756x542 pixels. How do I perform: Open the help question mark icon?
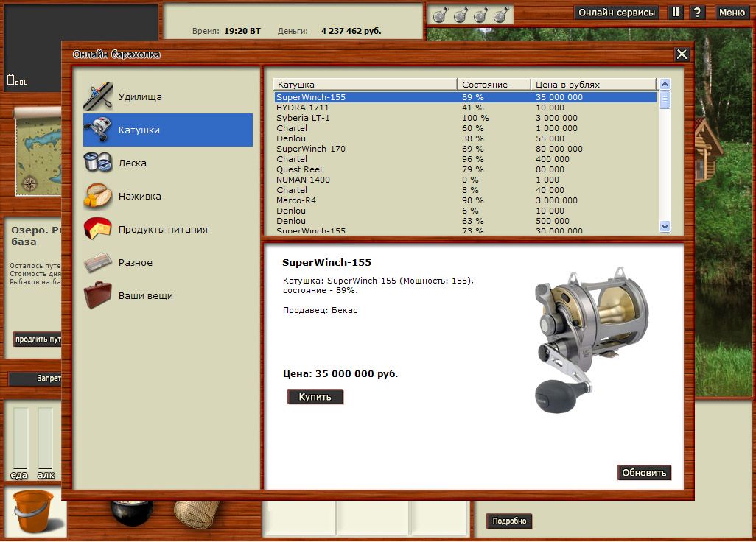point(697,13)
